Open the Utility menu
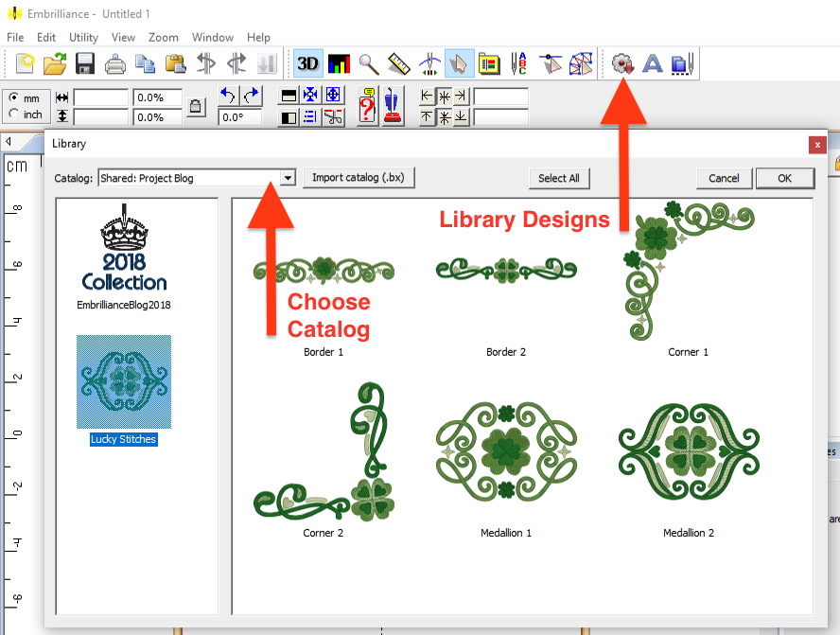This screenshot has height=635, width=840. (83, 37)
